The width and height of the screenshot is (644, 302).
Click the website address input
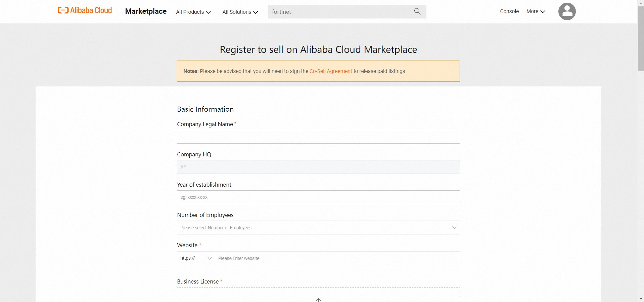coord(337,258)
